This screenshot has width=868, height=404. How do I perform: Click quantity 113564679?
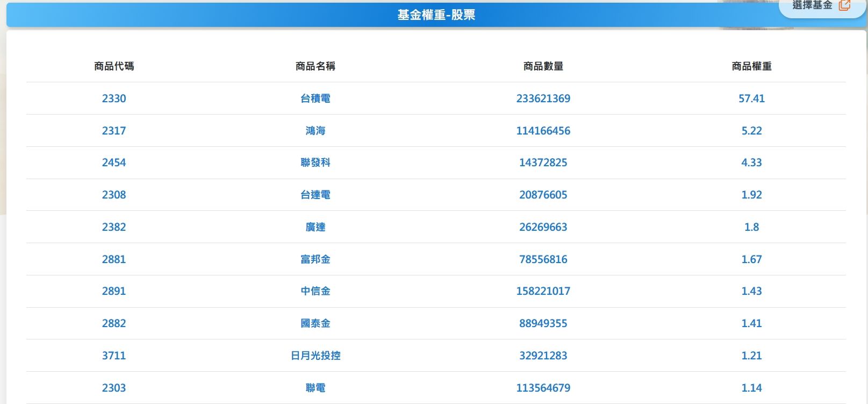(x=543, y=388)
